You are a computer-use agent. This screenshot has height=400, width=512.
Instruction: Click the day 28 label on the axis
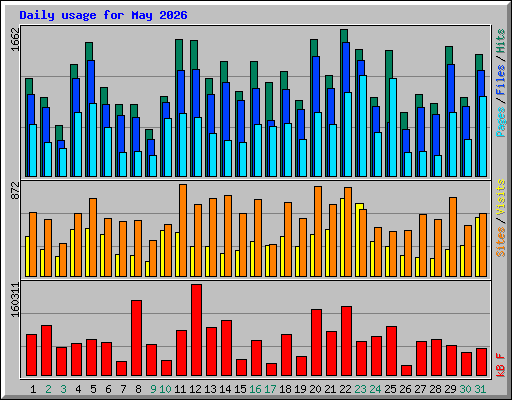pos(435,389)
